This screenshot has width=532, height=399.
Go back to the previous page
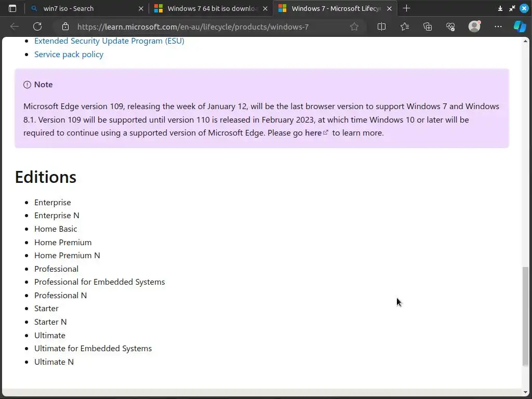[x=14, y=26]
